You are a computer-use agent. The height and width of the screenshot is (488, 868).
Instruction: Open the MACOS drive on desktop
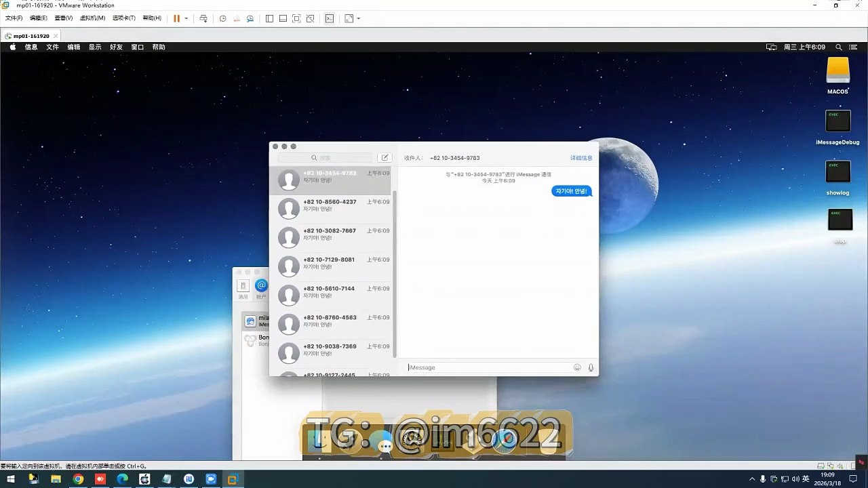pos(838,76)
